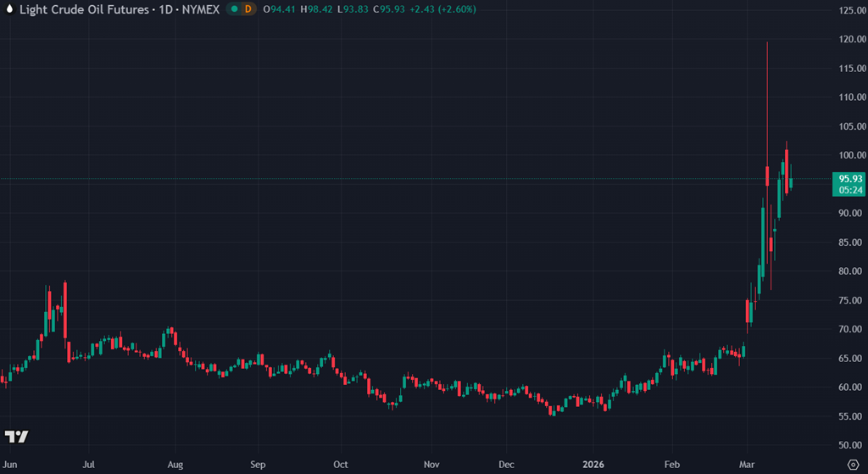
Task: Click the 75.00 price scale label
Action: tap(851, 300)
